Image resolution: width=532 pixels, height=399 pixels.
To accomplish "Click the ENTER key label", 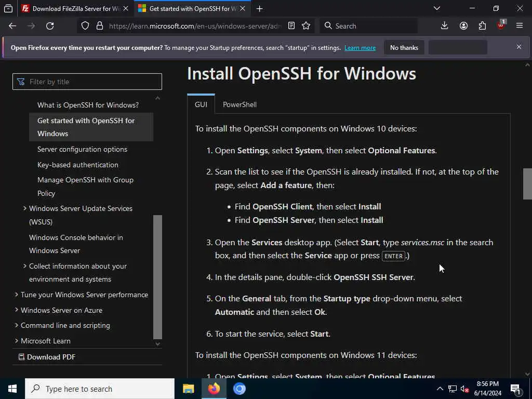I will pos(394,256).
